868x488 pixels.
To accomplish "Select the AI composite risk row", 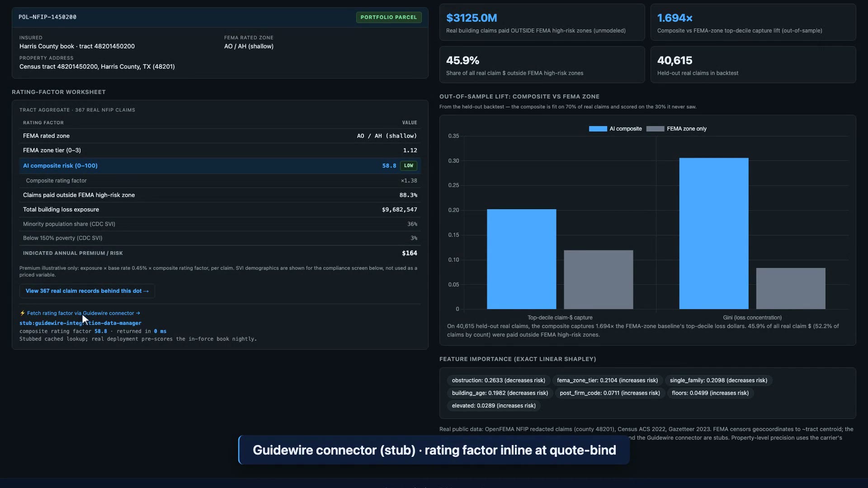I will pos(220,166).
